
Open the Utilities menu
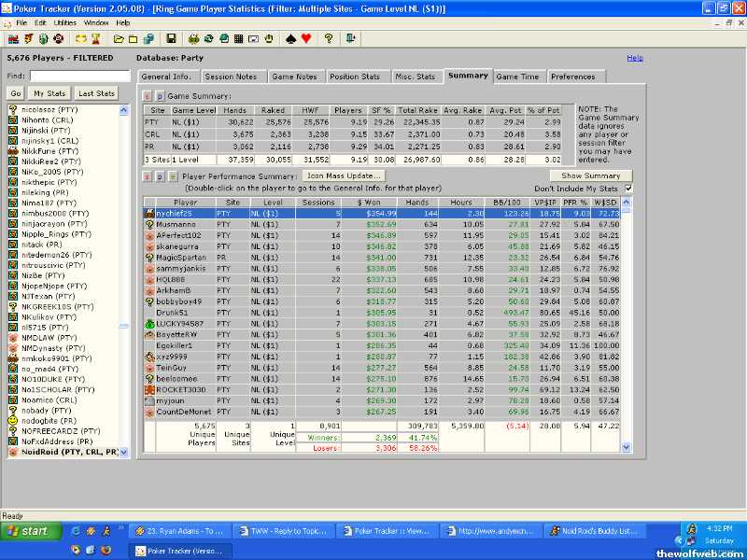coord(64,21)
